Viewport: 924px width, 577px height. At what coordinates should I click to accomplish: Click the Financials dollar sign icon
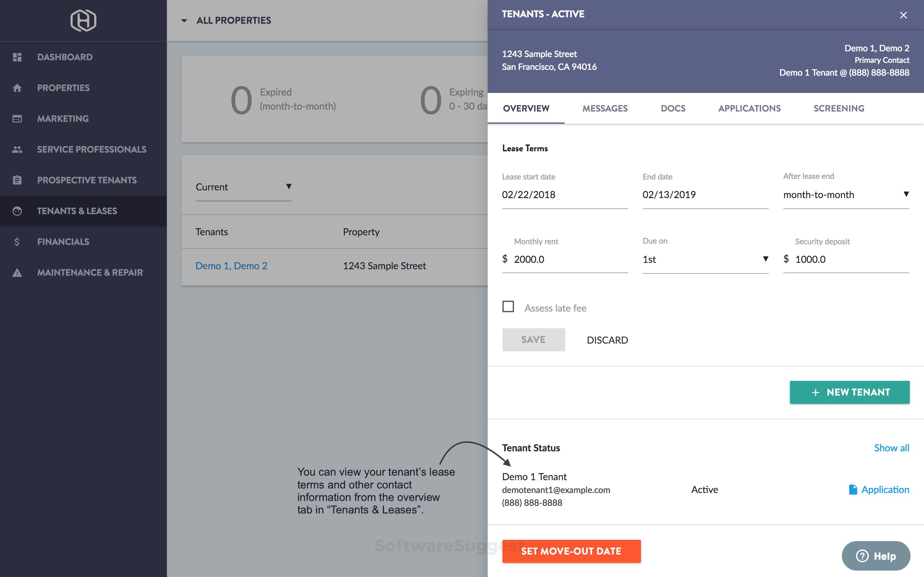coord(17,242)
